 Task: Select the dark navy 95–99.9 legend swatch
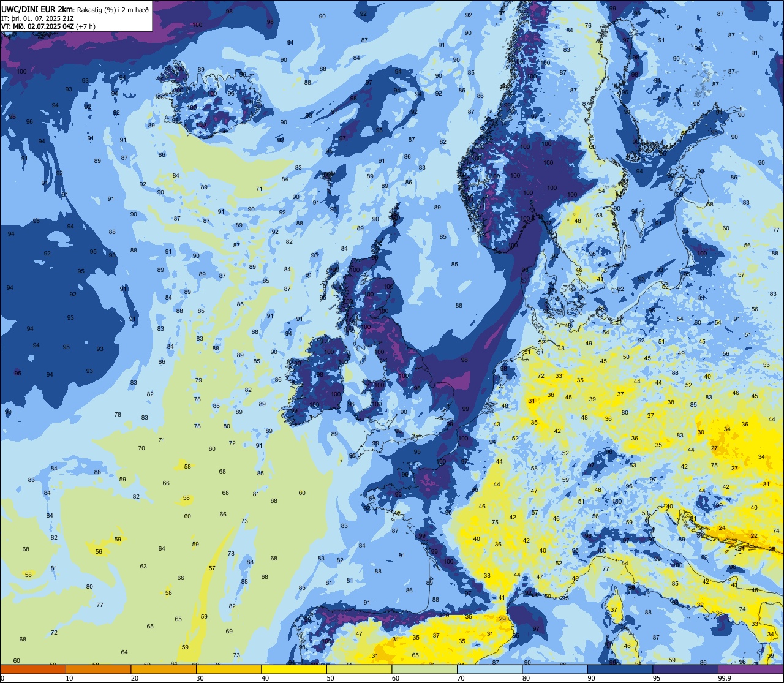[x=685, y=669]
